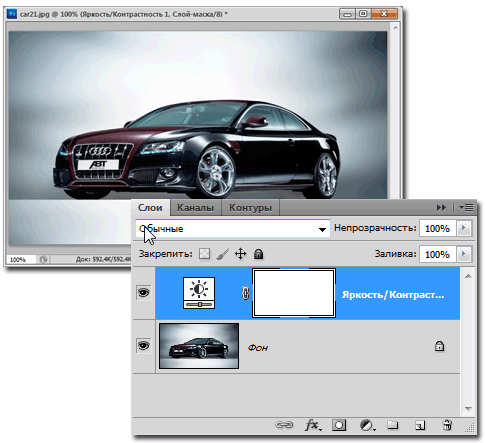This screenshot has width=485, height=443.
Task: Create a new layer group folder
Action: (x=393, y=425)
